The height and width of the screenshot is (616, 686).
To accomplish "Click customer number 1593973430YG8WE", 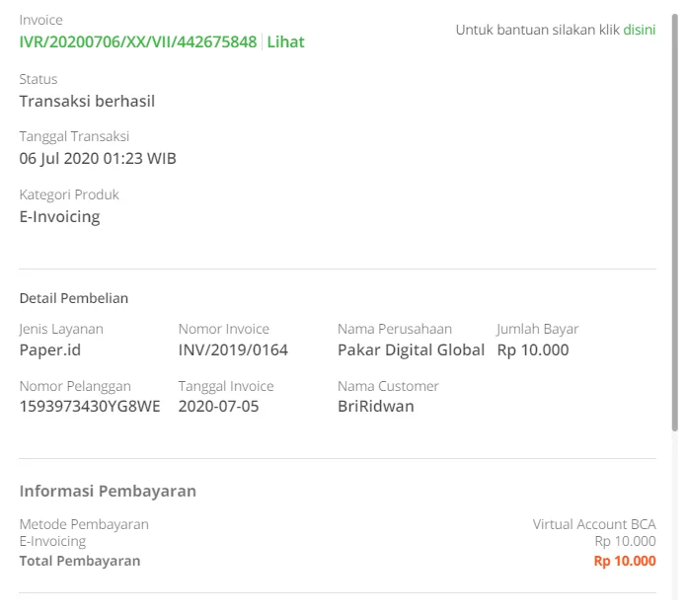I will [90, 406].
